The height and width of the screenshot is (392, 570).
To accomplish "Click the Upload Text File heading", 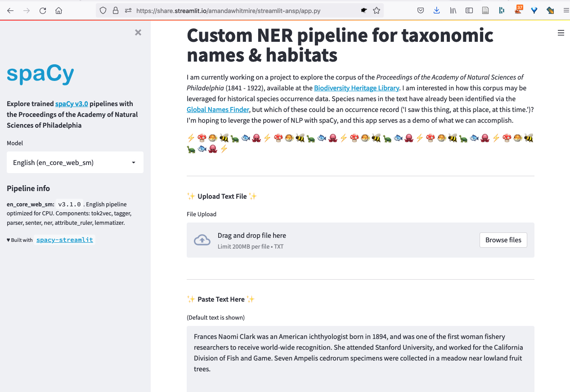I will (x=222, y=196).
